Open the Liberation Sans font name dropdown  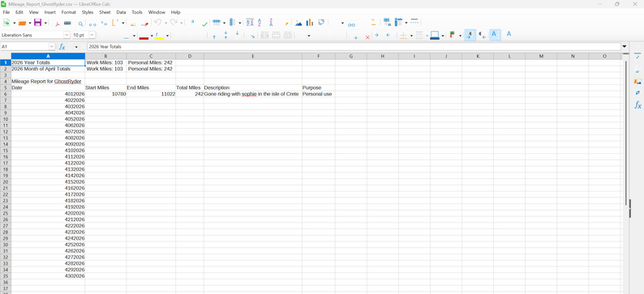(x=68, y=36)
